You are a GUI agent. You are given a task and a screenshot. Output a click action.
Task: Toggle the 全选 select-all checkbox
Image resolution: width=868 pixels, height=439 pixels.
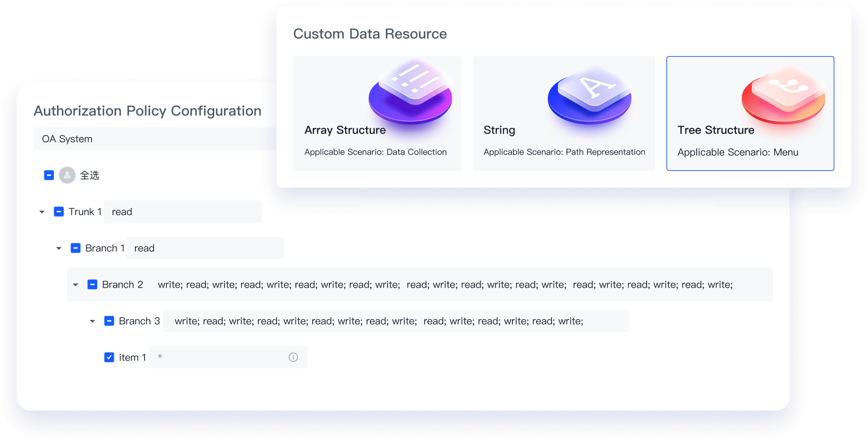click(49, 175)
